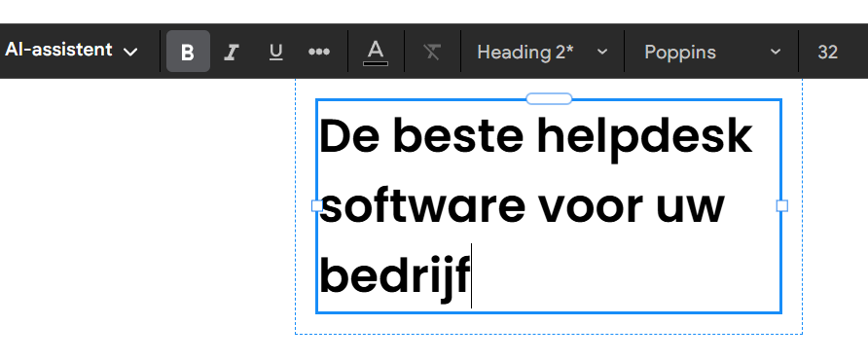Open the Heading 2* style dropdown
The width and height of the screenshot is (868, 362).
coord(543,52)
